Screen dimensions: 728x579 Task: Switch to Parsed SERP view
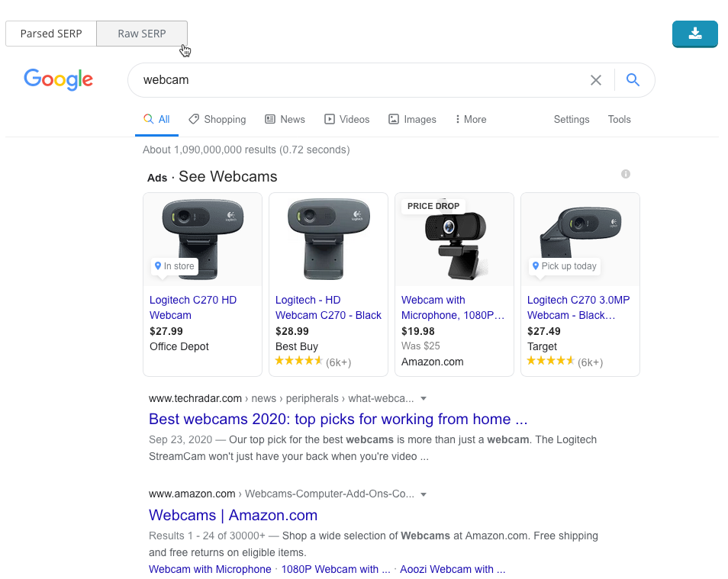[51, 34]
